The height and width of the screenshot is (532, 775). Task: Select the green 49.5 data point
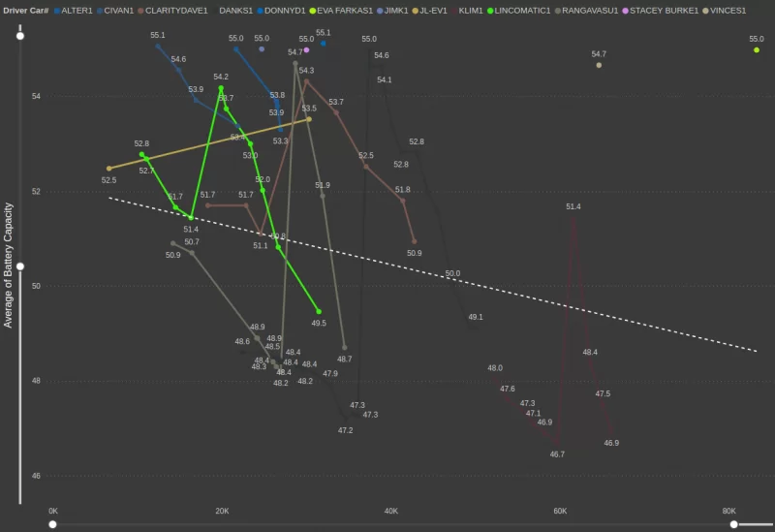click(x=319, y=311)
